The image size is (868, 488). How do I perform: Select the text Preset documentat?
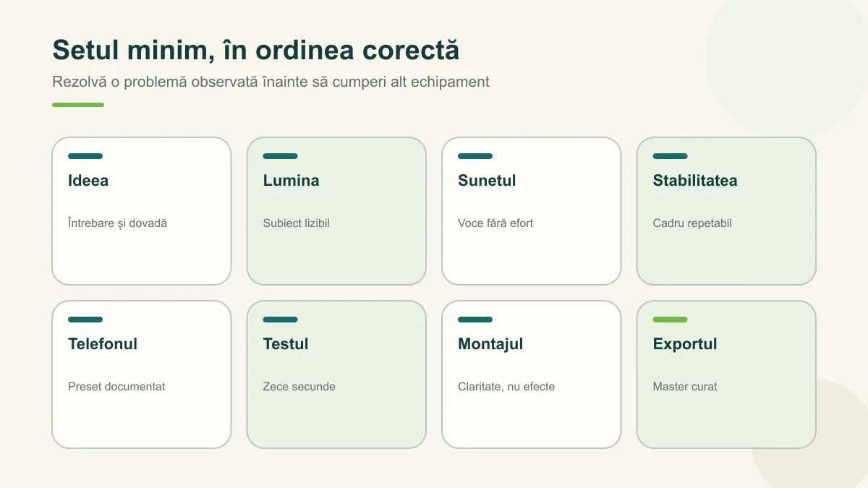pos(116,387)
